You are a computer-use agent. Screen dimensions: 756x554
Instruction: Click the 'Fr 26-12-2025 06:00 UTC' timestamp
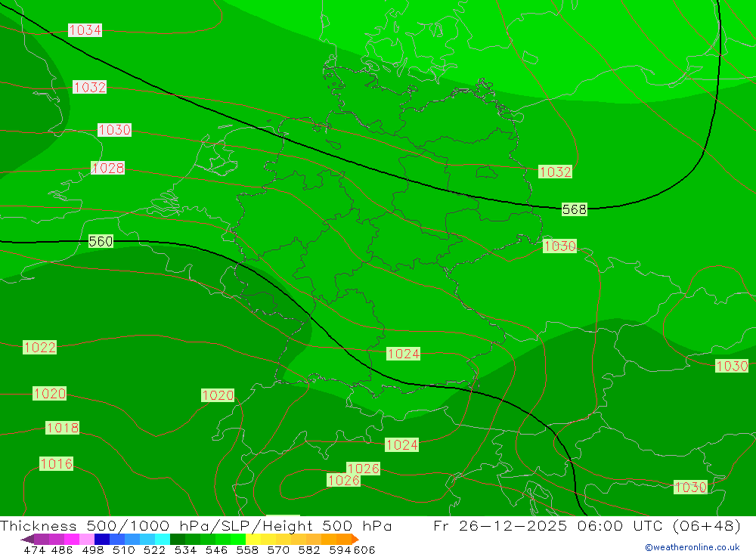pyautogui.click(x=549, y=525)
